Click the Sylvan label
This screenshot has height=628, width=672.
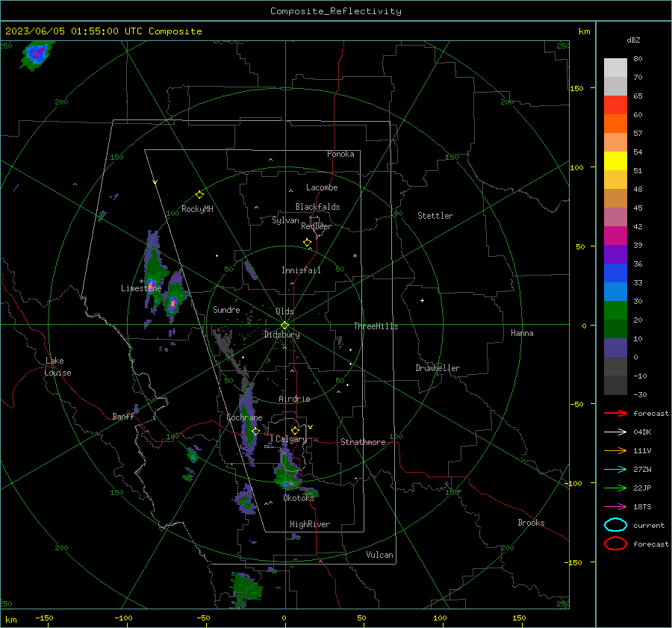click(285, 220)
